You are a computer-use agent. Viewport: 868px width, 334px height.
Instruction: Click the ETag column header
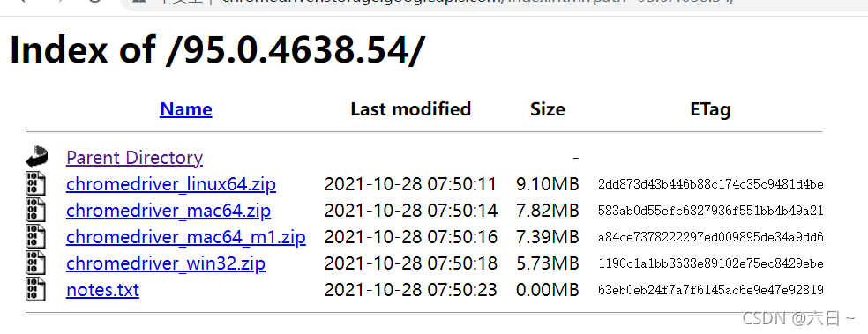click(710, 109)
